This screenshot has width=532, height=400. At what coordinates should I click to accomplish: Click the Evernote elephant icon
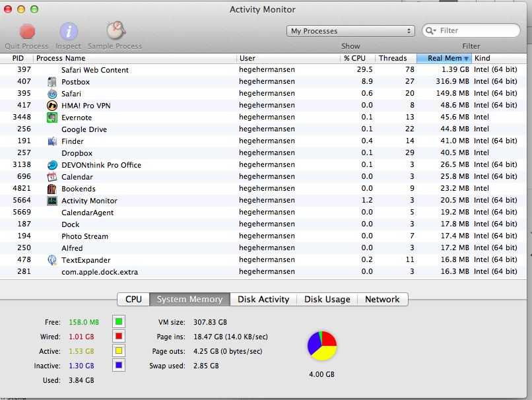tap(52, 117)
